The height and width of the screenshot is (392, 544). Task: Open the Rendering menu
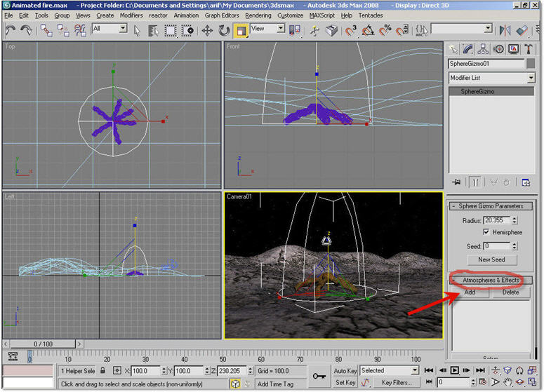pyautogui.click(x=258, y=15)
